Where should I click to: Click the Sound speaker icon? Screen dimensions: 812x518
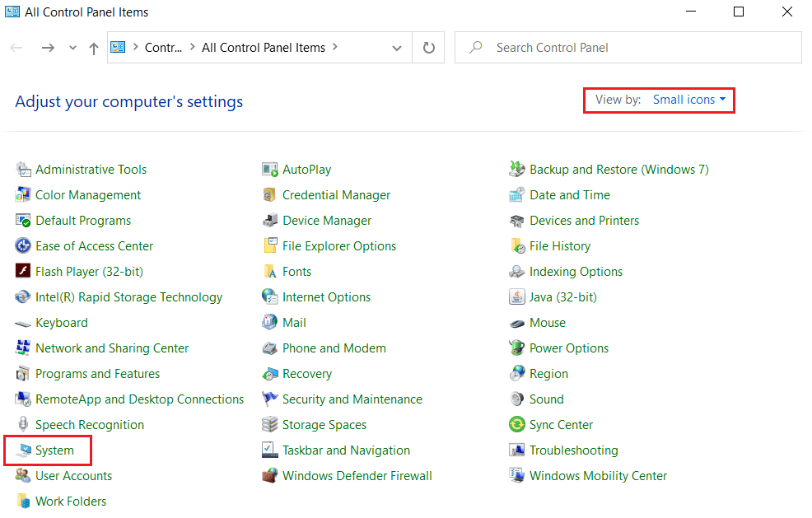tap(517, 399)
